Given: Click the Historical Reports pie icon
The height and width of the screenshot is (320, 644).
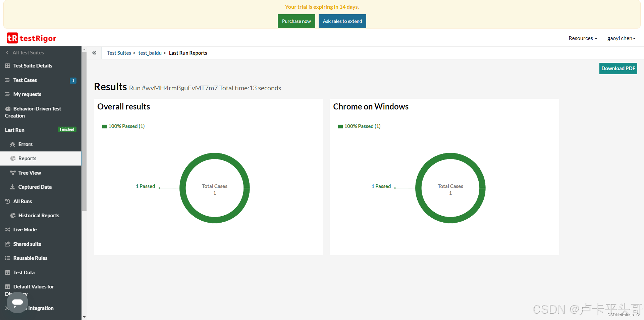Looking at the screenshot, I should coord(13,216).
